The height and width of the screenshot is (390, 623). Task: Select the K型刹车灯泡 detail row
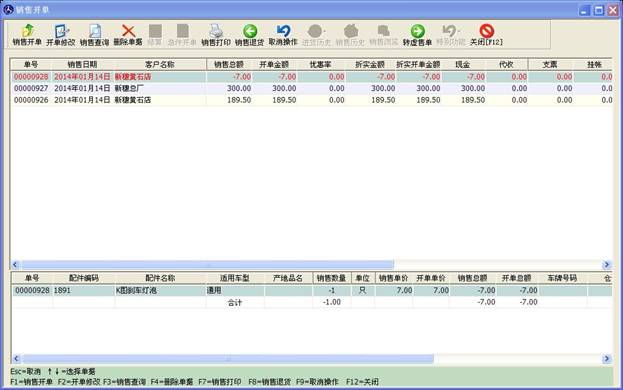312,290
